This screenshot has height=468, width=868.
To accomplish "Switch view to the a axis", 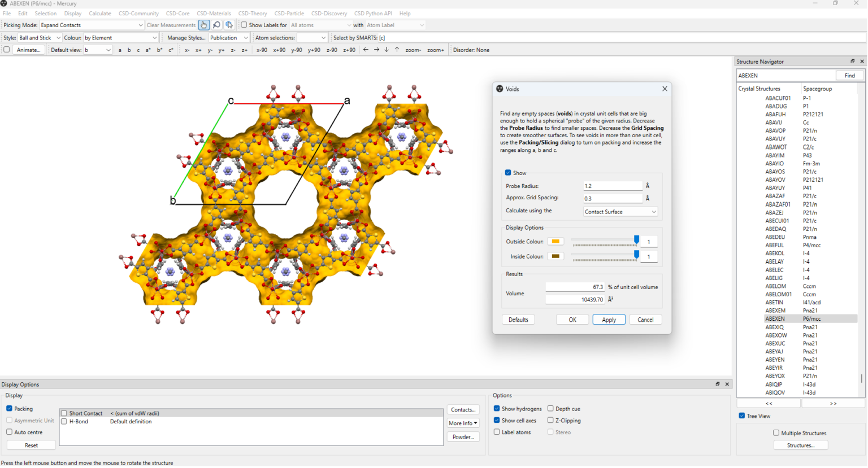I will (x=119, y=50).
